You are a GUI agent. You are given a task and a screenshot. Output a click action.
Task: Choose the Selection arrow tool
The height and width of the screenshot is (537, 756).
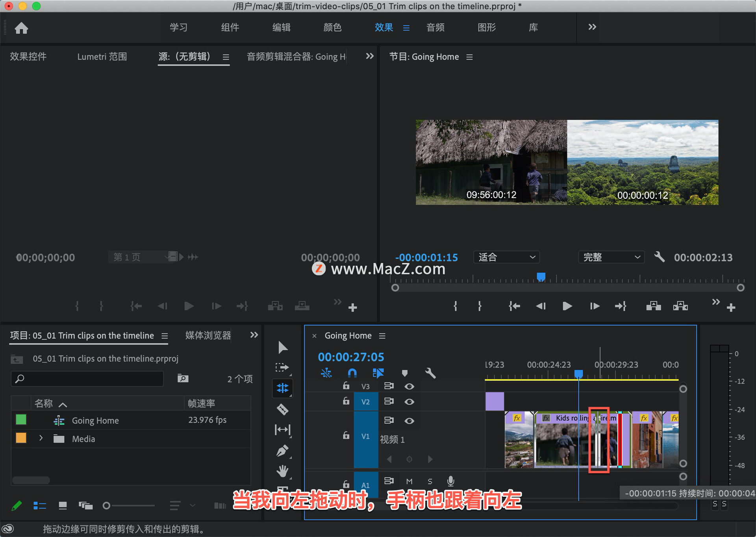pyautogui.click(x=282, y=347)
